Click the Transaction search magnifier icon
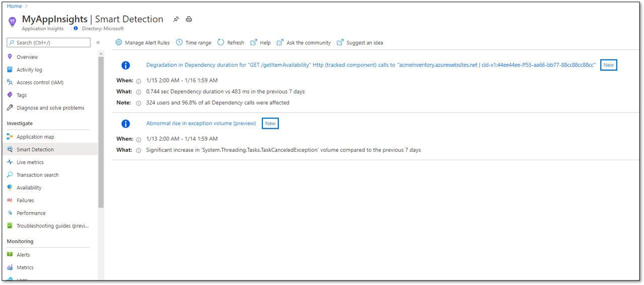This screenshot has width=644, height=285. 10,175
